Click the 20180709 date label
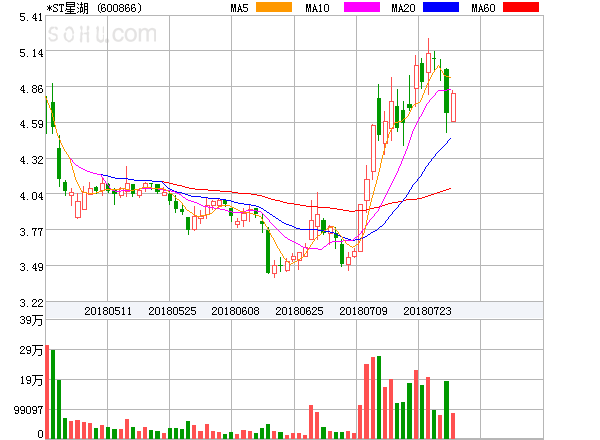 click(363, 311)
